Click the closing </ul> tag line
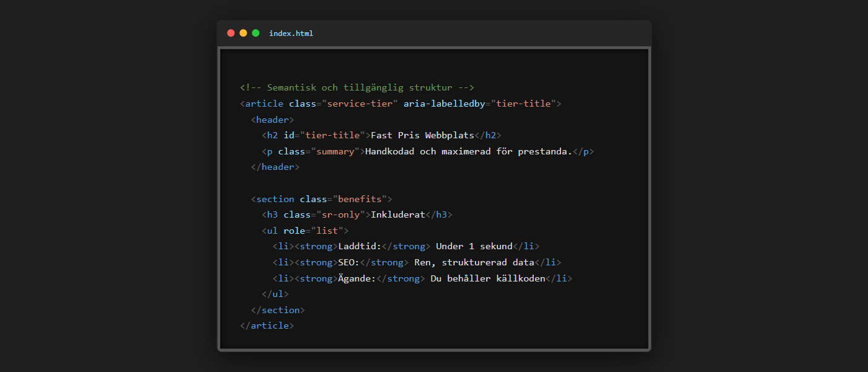 click(275, 294)
